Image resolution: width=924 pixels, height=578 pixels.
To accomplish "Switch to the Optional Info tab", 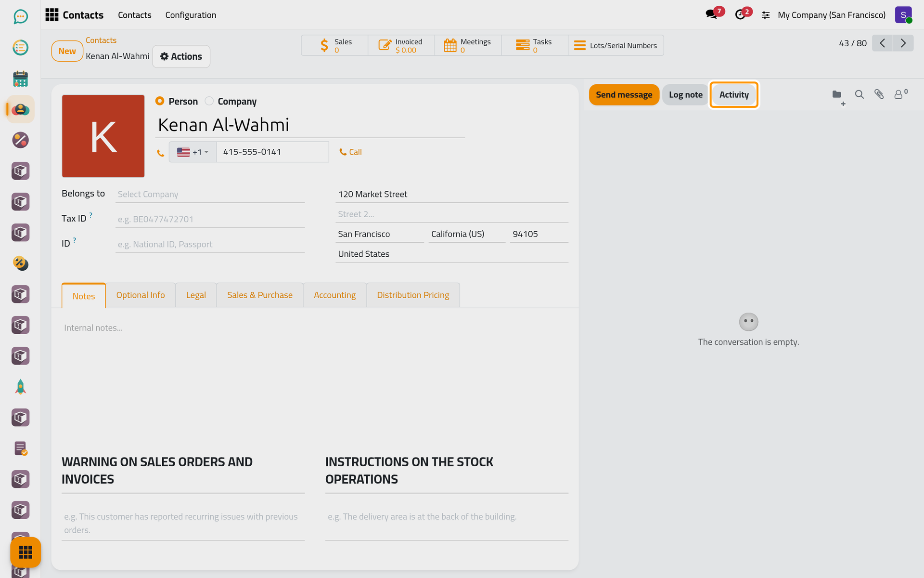I will pyautogui.click(x=141, y=295).
